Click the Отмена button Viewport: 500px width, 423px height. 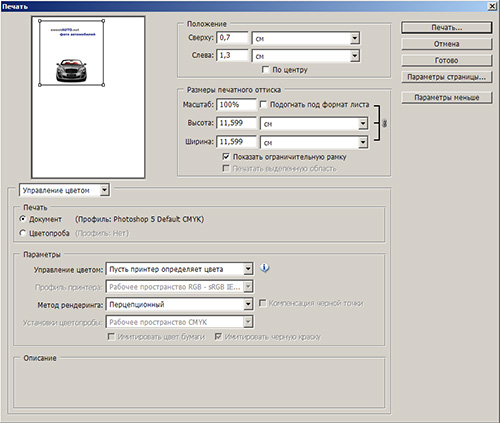447,44
